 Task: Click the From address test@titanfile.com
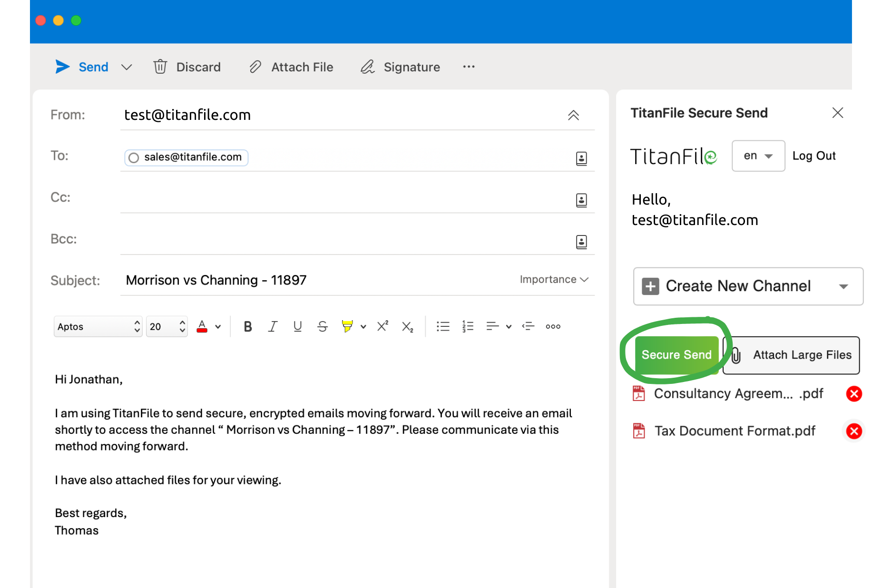(187, 115)
